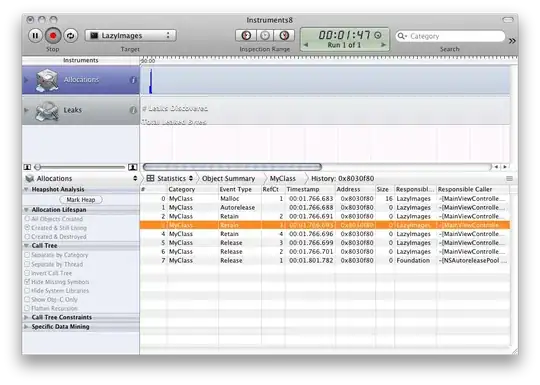The image size is (540, 385).
Task: Open the LazyImages target dropdown
Action: pyautogui.click(x=131, y=35)
